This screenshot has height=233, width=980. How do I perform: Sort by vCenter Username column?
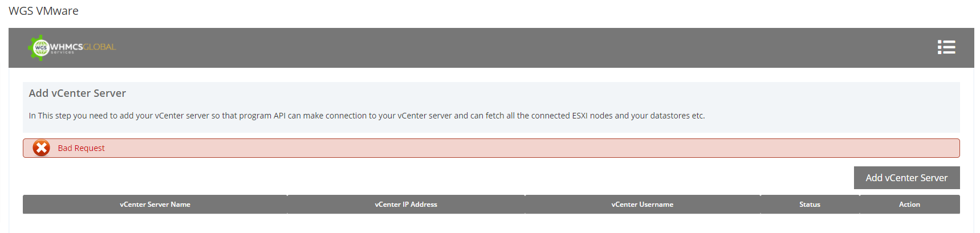point(642,205)
